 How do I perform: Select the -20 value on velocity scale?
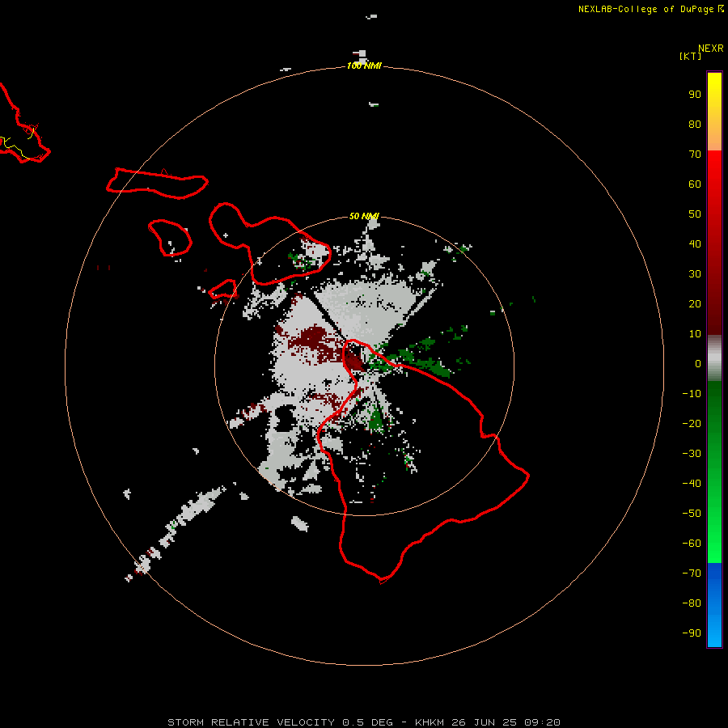(x=692, y=424)
